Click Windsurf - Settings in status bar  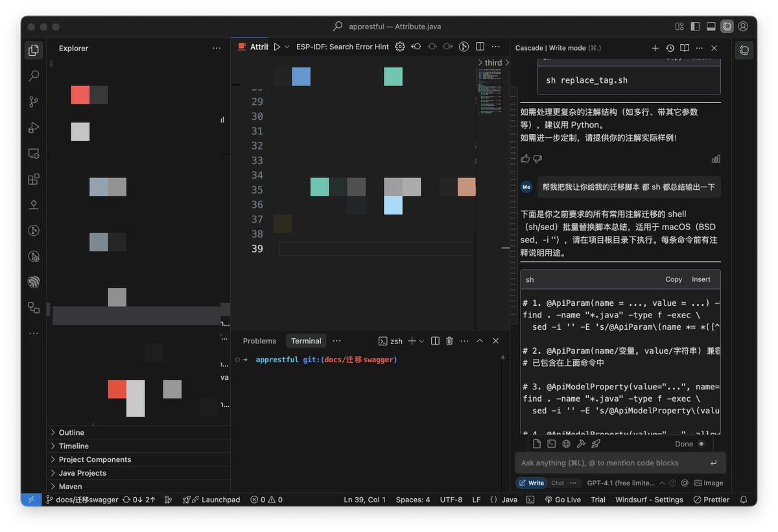(x=649, y=500)
